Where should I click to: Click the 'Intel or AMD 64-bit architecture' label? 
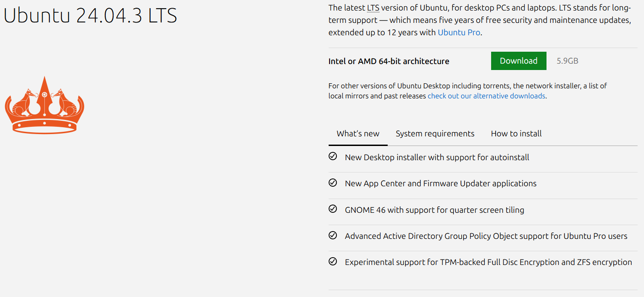(x=389, y=61)
